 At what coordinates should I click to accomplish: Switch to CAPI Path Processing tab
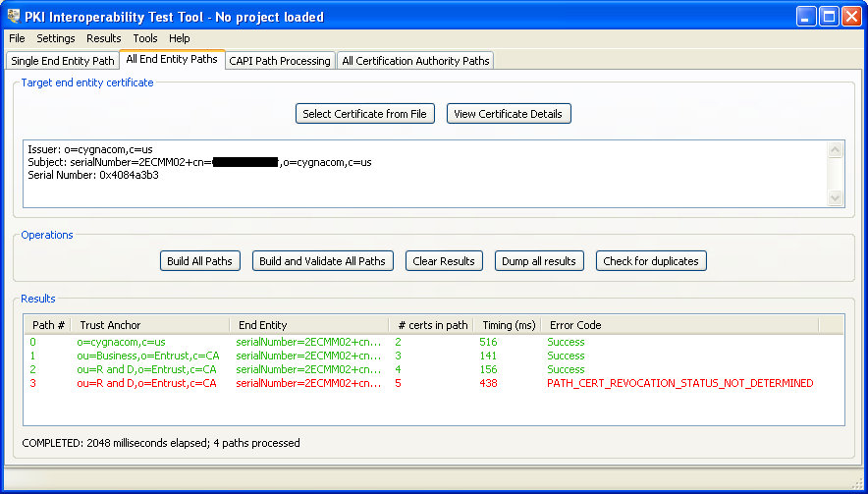click(280, 61)
